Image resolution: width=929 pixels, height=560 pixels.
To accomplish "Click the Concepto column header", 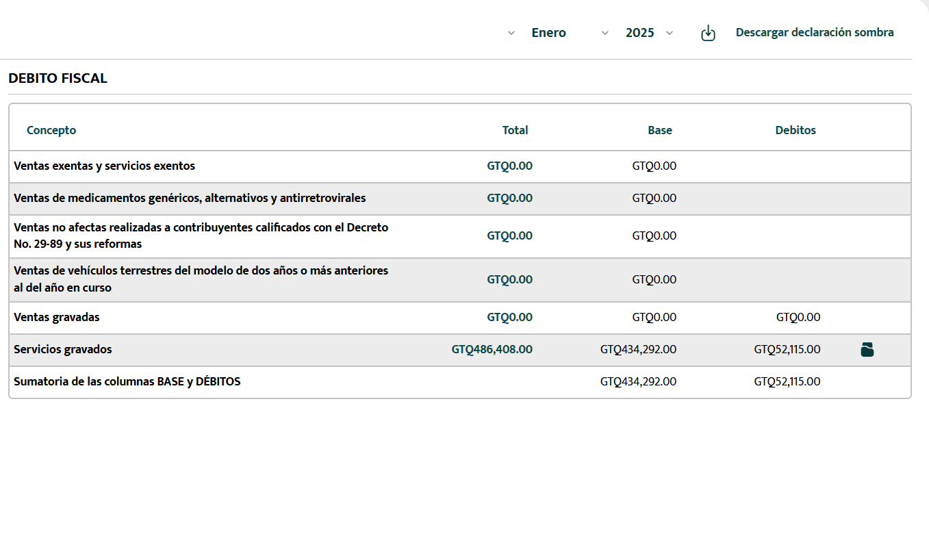I will pyautogui.click(x=51, y=129).
